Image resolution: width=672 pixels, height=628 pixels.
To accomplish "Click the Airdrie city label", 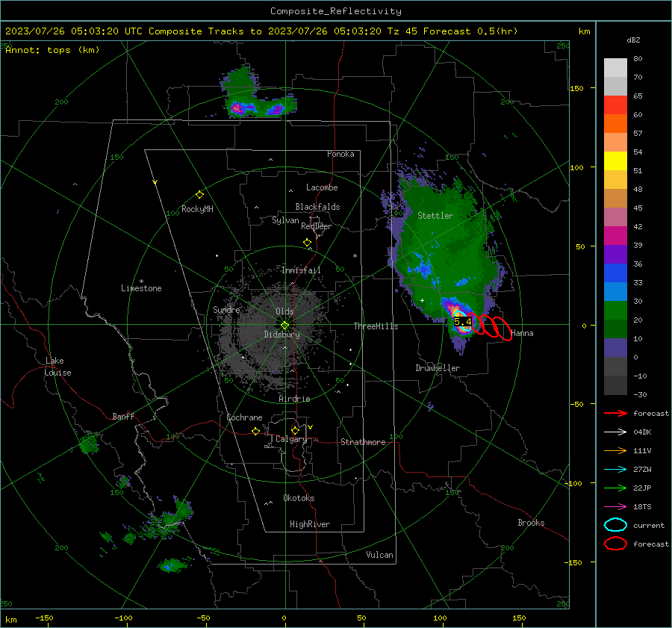I will [x=294, y=399].
